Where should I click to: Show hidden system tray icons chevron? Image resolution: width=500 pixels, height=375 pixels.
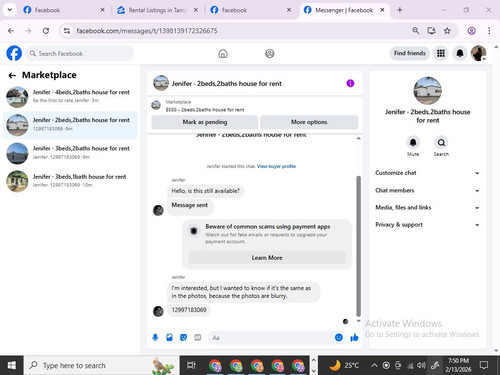click(374, 365)
